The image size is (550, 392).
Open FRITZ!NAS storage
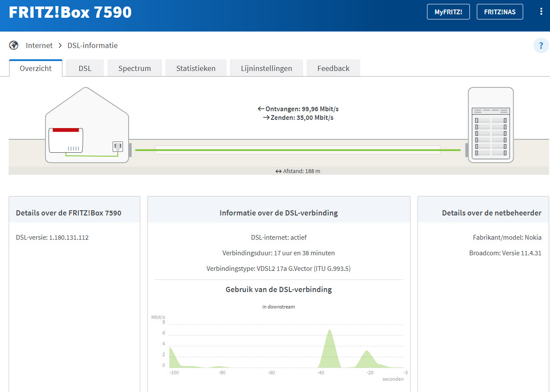coord(499,12)
